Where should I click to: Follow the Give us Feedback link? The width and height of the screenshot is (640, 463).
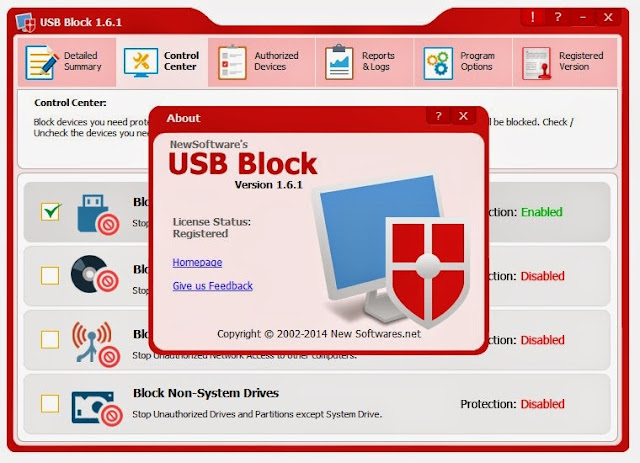[x=213, y=286]
